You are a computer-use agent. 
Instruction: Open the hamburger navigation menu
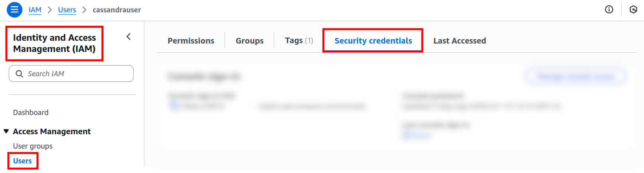click(x=14, y=10)
